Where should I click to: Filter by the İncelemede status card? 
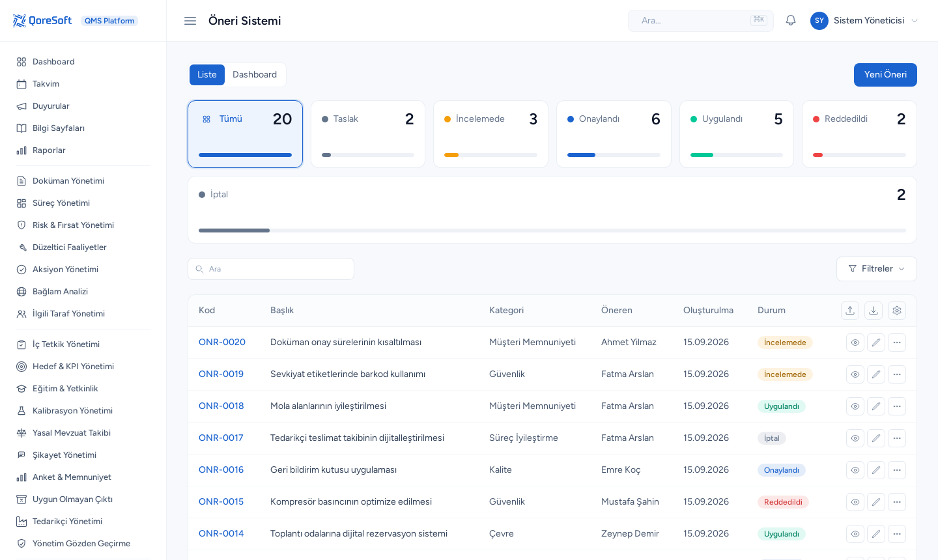(x=490, y=134)
